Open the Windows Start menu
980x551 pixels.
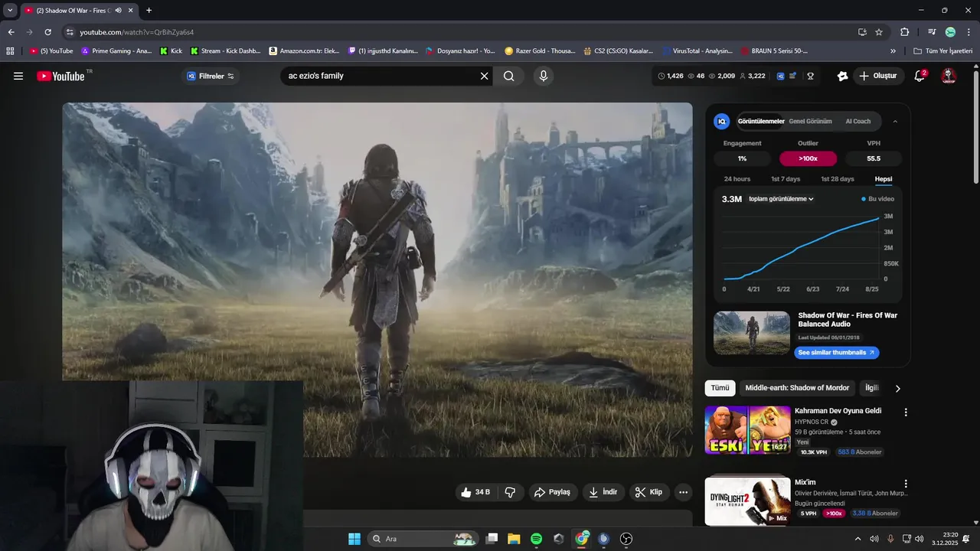[x=354, y=539]
